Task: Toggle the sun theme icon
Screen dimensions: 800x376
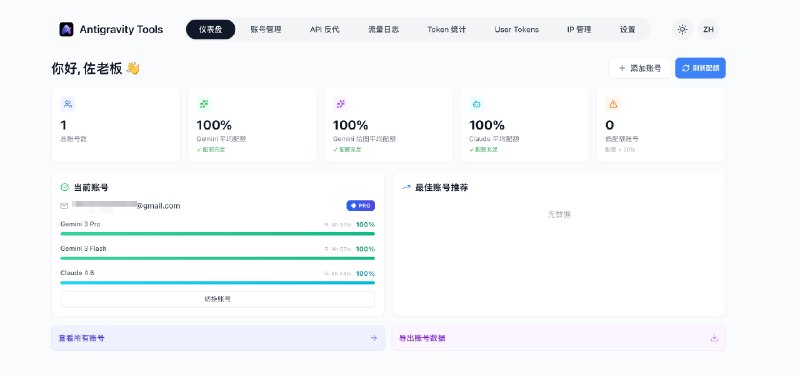Action: pos(682,30)
